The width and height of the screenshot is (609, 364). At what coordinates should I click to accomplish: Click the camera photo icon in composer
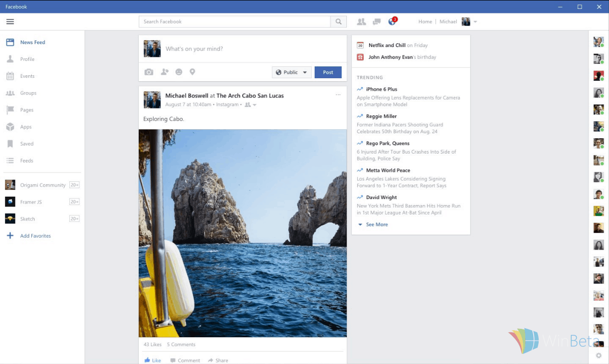[149, 72]
